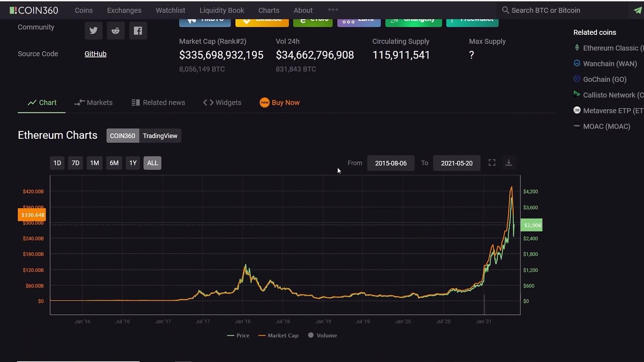Select the 1Y time range
This screenshot has height=362, width=644.
(x=133, y=163)
